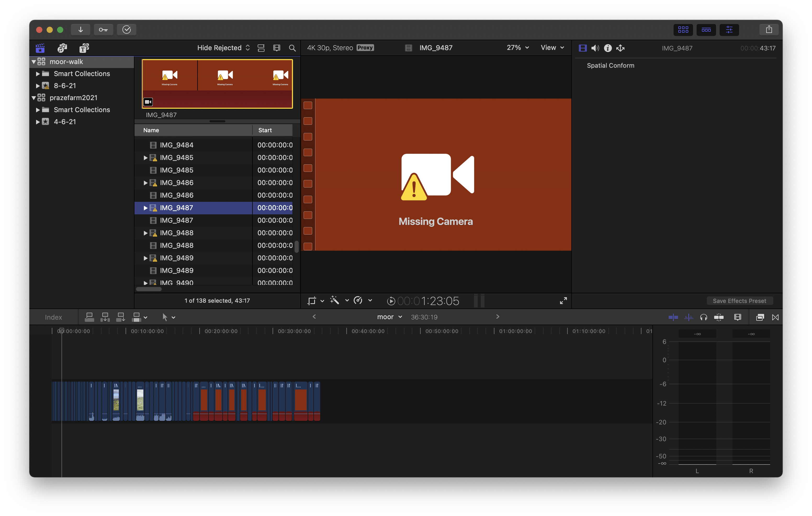This screenshot has height=516, width=812.
Task: Click the Proxy badge in viewer
Action: click(365, 48)
